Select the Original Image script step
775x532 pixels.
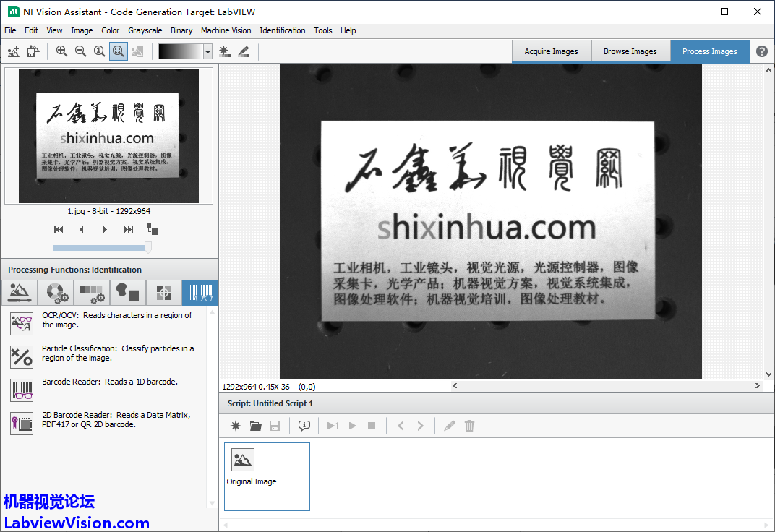pyautogui.click(x=267, y=476)
